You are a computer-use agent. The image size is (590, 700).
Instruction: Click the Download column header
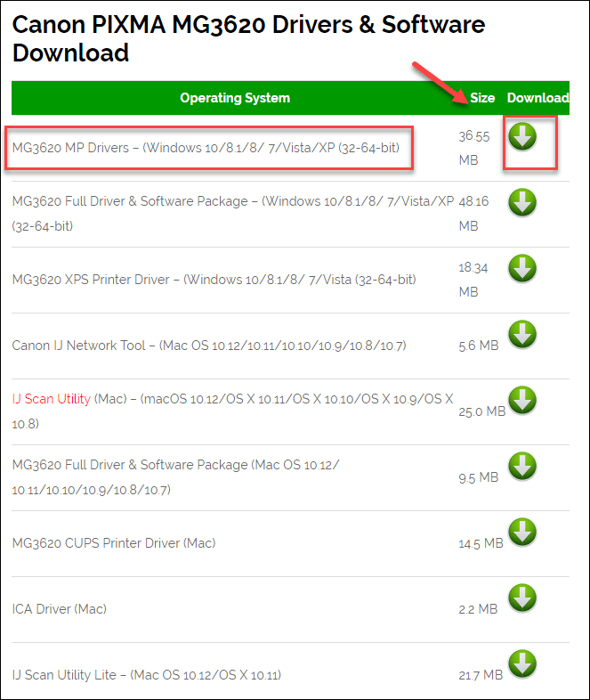537,98
